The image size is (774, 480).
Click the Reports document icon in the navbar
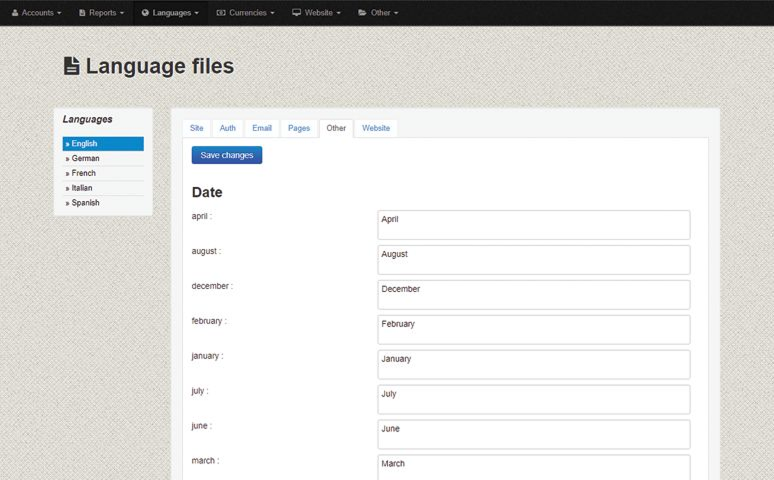click(x=82, y=13)
